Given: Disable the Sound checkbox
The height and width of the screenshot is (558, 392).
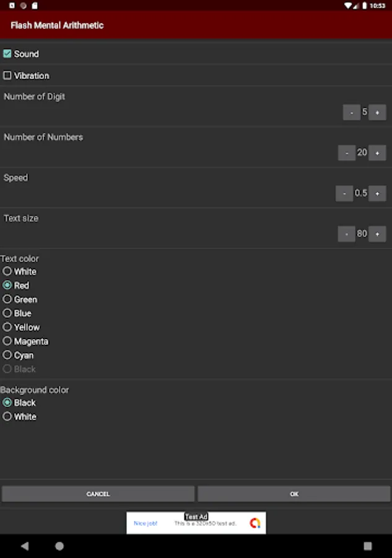Looking at the screenshot, I should click(x=7, y=54).
